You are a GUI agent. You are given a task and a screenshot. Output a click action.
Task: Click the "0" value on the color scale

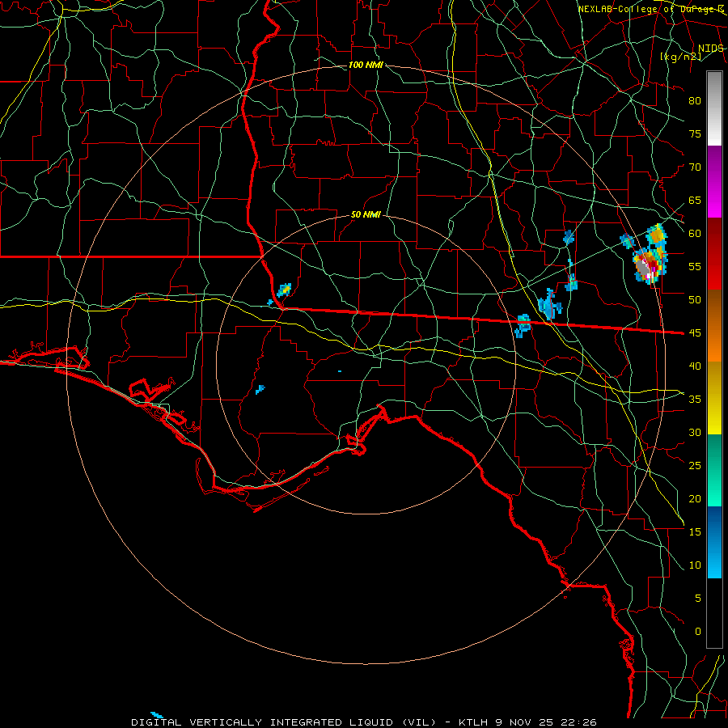698,632
